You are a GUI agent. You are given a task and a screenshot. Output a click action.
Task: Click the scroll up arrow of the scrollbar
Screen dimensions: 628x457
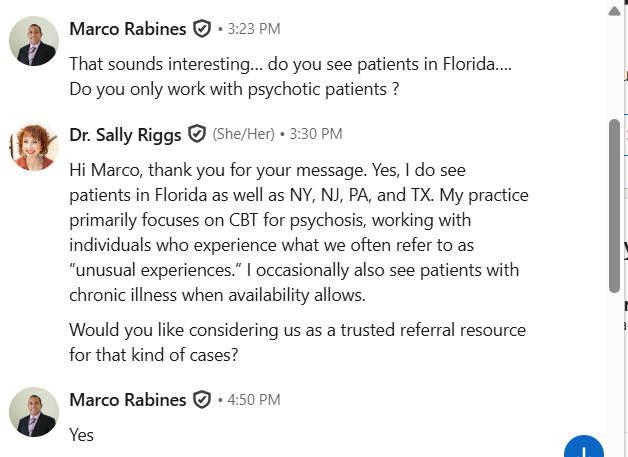point(615,11)
